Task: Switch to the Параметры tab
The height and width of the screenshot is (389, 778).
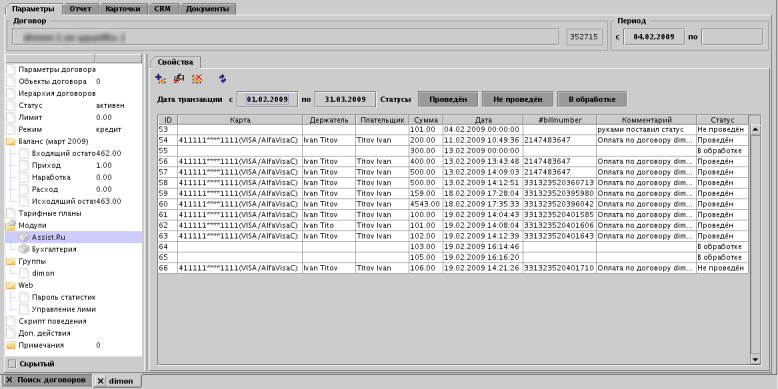Action: (x=33, y=9)
